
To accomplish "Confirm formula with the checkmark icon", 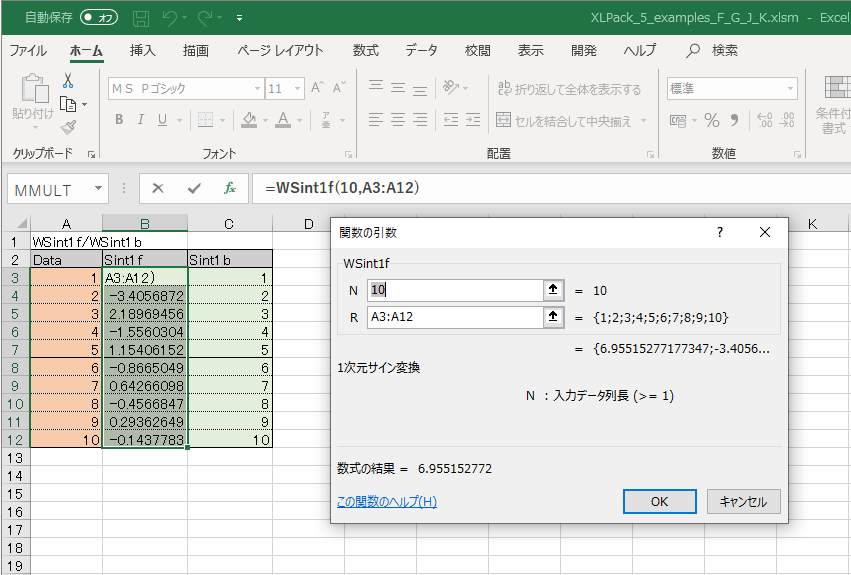I will pyautogui.click(x=194, y=188).
